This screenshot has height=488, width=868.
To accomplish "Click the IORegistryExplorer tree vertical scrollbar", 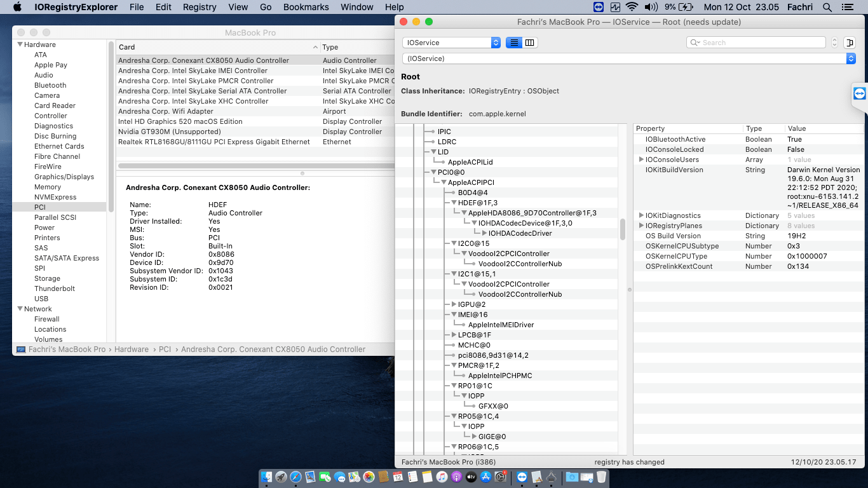I will pos(623,229).
